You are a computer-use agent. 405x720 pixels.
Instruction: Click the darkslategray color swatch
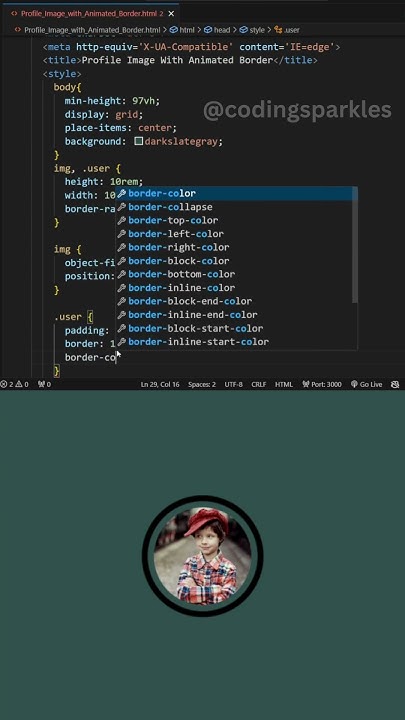[139, 141]
